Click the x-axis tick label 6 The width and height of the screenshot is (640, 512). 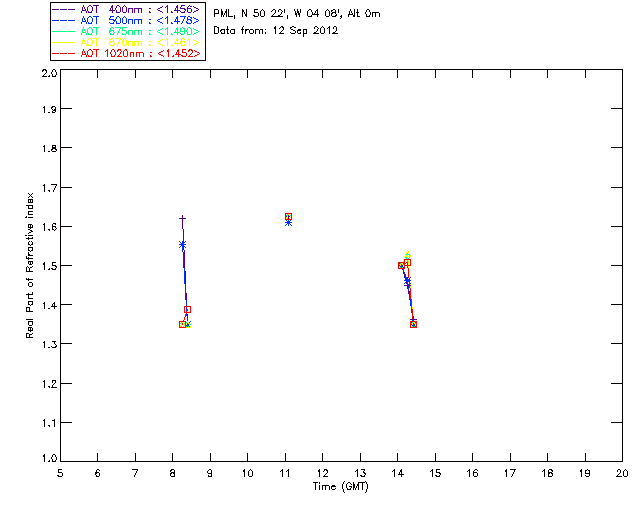tap(98, 473)
